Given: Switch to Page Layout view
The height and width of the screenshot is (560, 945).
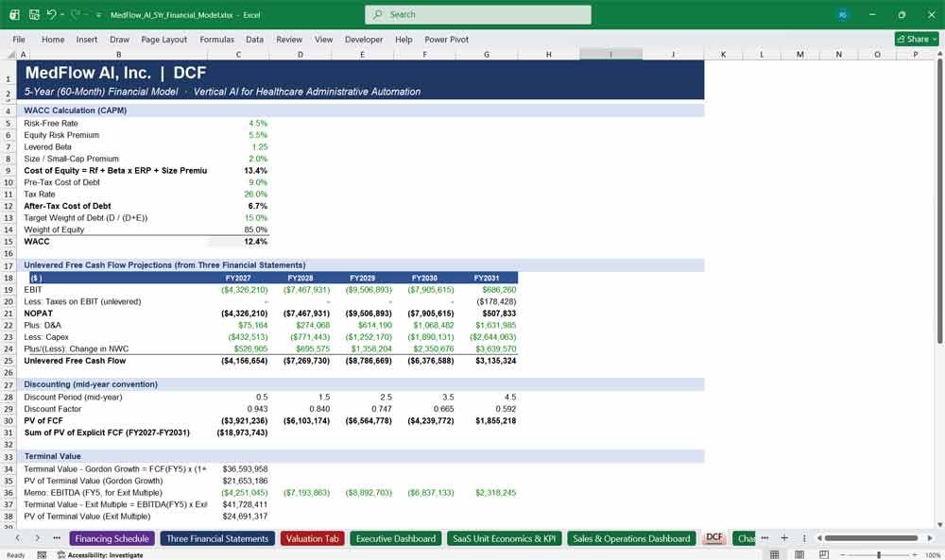Looking at the screenshot, I should 799,554.
